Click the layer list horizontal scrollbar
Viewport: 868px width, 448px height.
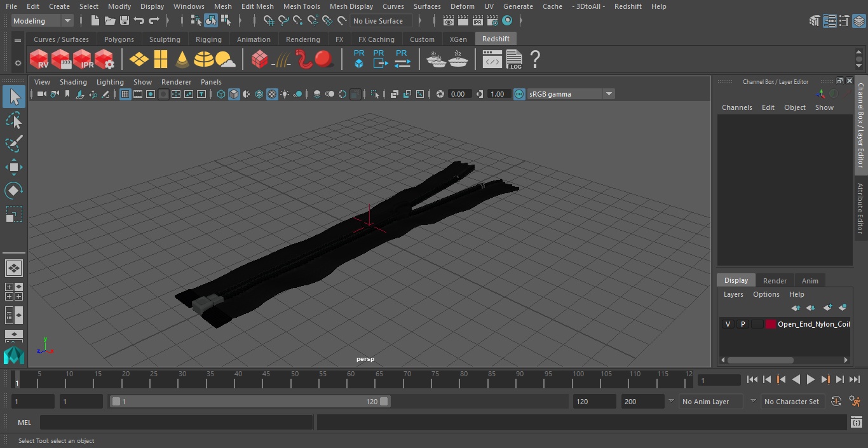coord(760,360)
